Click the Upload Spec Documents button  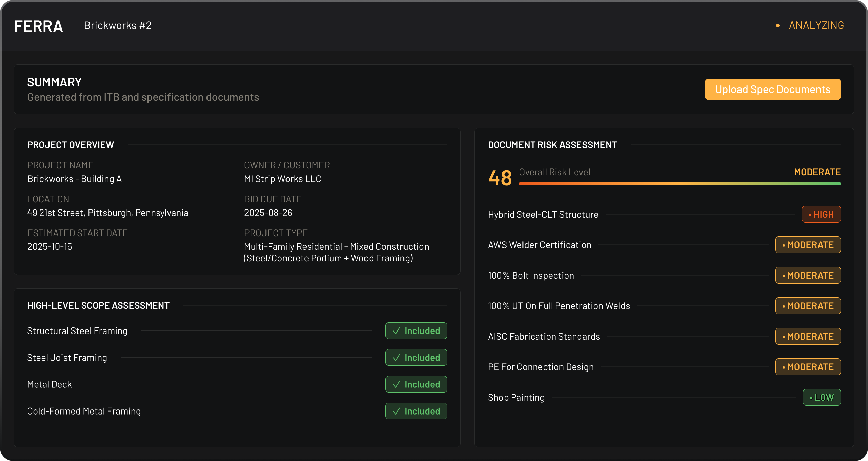[772, 89]
